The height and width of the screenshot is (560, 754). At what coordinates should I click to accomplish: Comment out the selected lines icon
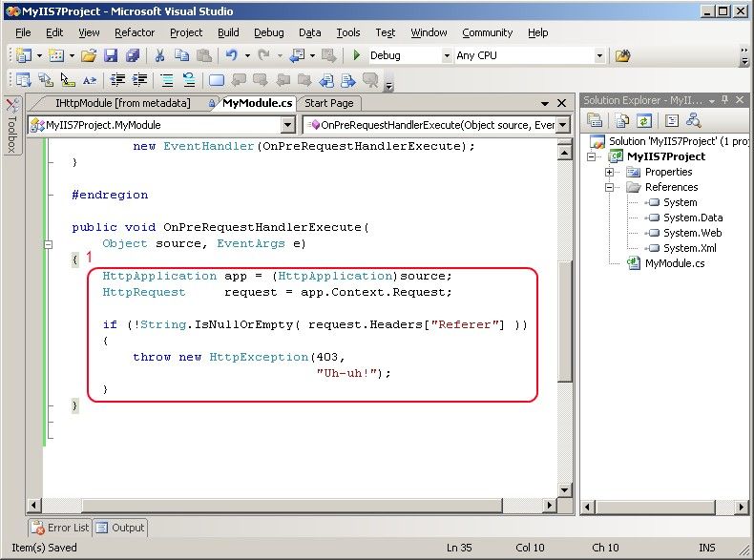pos(167,80)
